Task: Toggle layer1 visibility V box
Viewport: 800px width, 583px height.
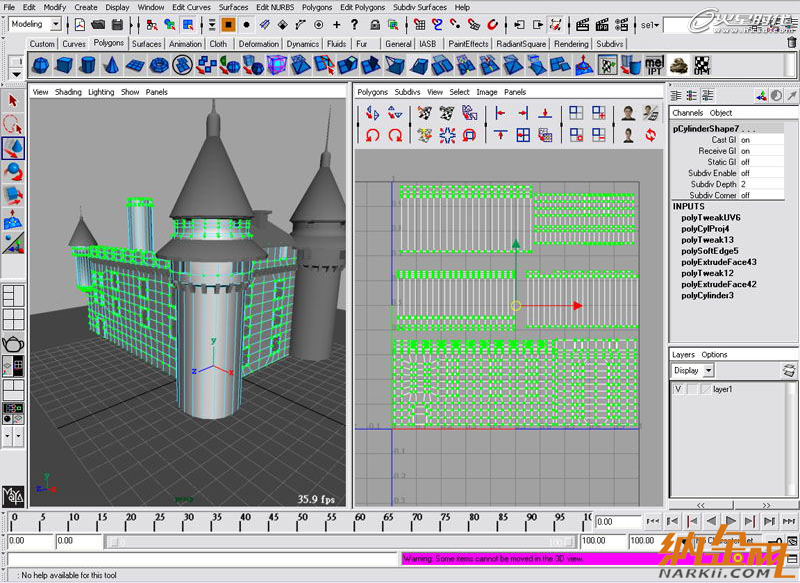Action: [x=678, y=389]
